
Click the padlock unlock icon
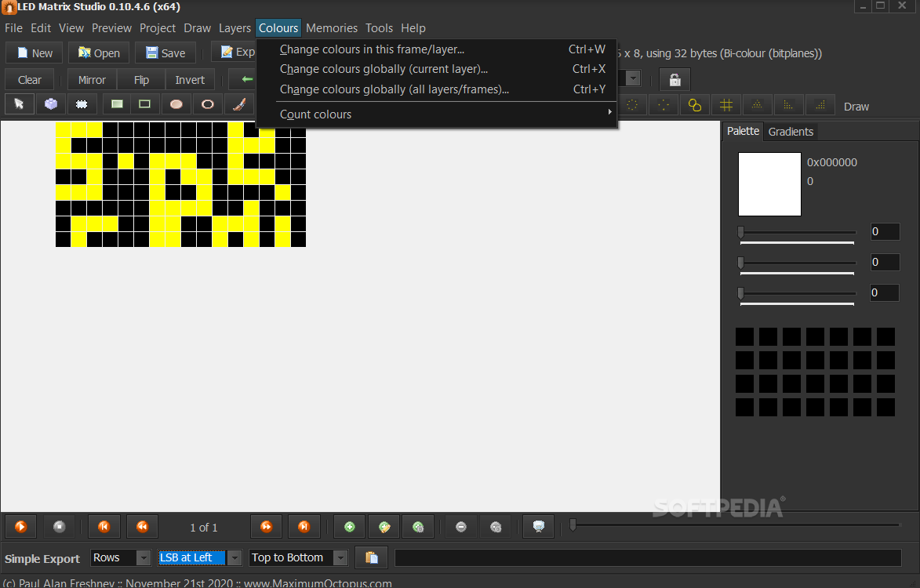pyautogui.click(x=675, y=79)
